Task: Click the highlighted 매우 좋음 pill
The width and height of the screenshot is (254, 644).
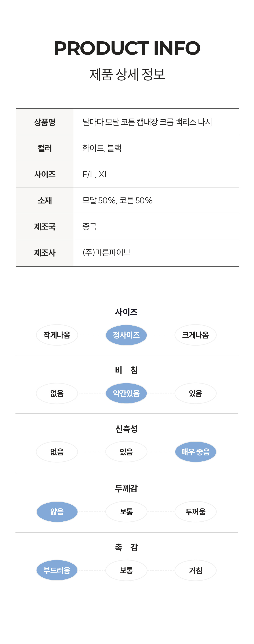Action: (195, 452)
